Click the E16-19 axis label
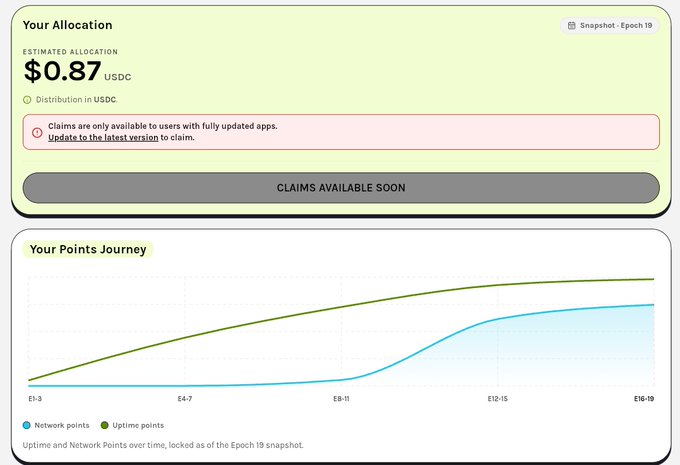Screen dimensions: 680x465 pos(644,399)
